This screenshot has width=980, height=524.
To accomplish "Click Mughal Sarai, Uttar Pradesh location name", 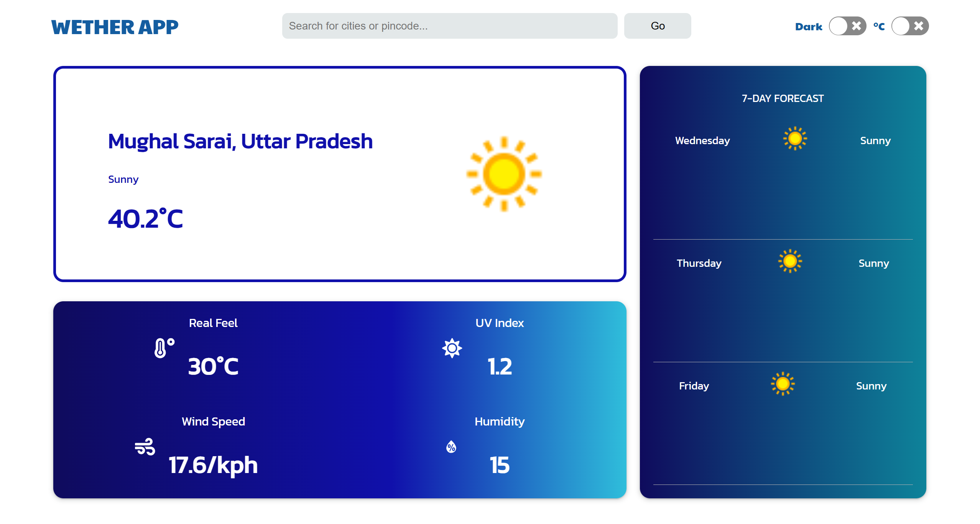I will point(240,141).
